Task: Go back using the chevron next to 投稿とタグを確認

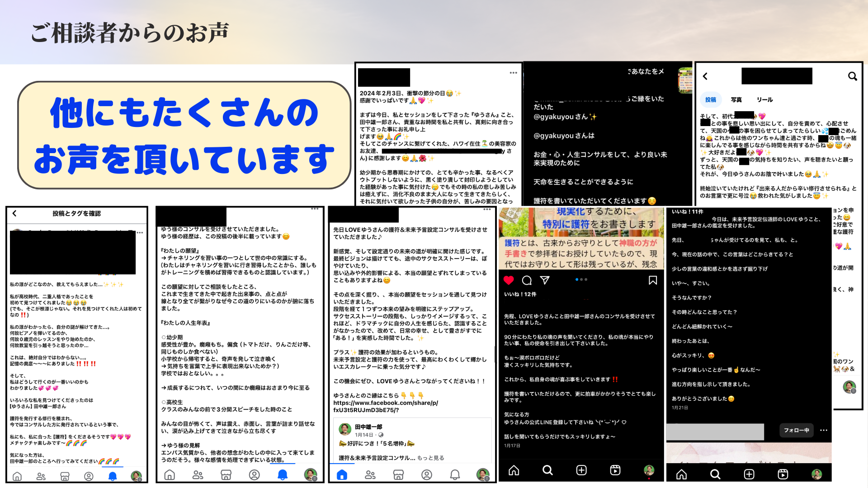Action: [x=14, y=213]
